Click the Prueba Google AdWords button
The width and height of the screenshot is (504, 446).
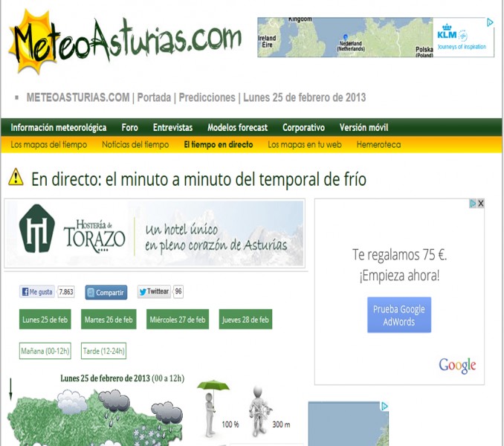[398, 315]
